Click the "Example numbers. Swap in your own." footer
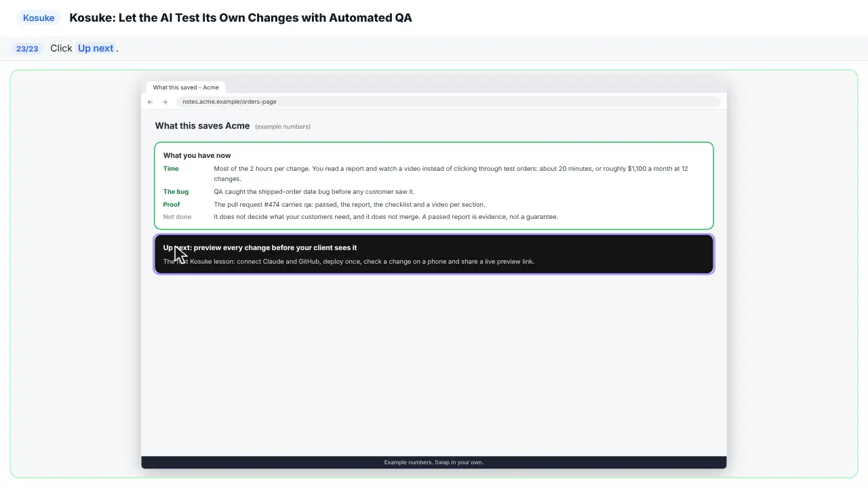 pyautogui.click(x=434, y=462)
